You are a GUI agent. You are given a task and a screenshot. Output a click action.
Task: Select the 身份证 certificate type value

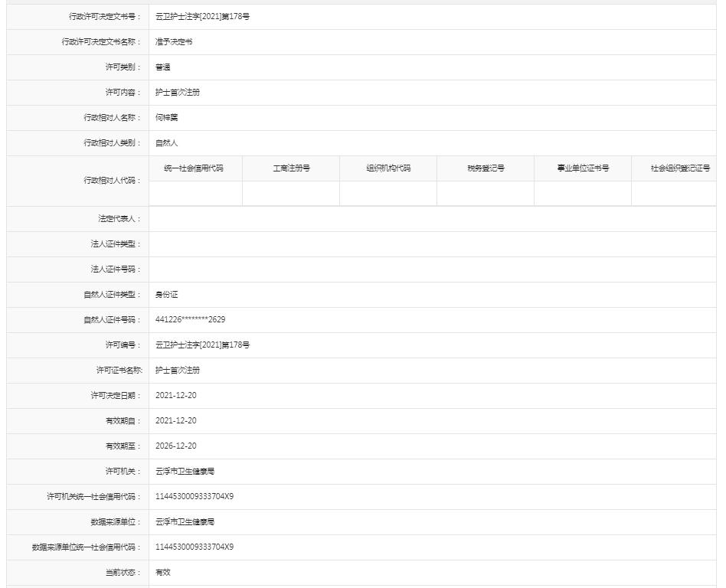165,294
